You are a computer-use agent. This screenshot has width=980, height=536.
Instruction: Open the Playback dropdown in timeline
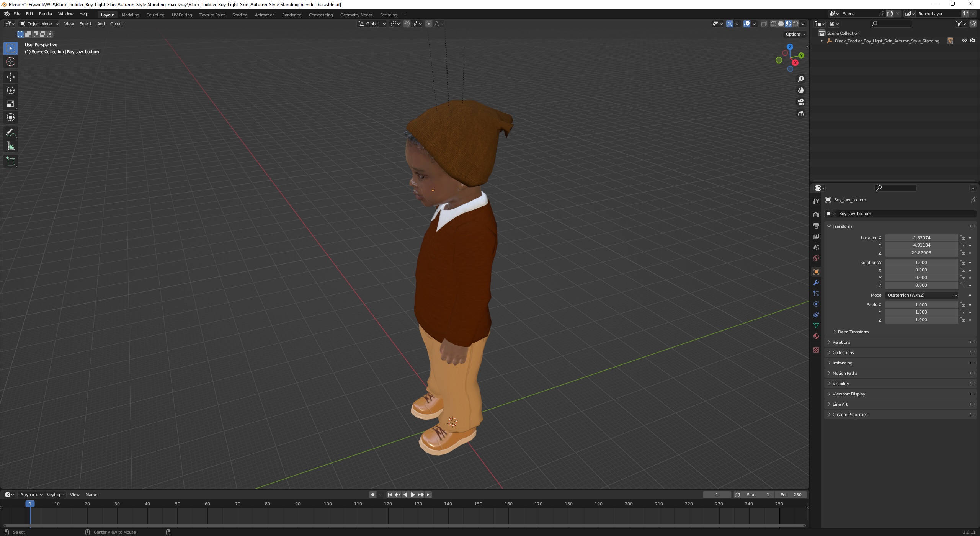click(31, 495)
